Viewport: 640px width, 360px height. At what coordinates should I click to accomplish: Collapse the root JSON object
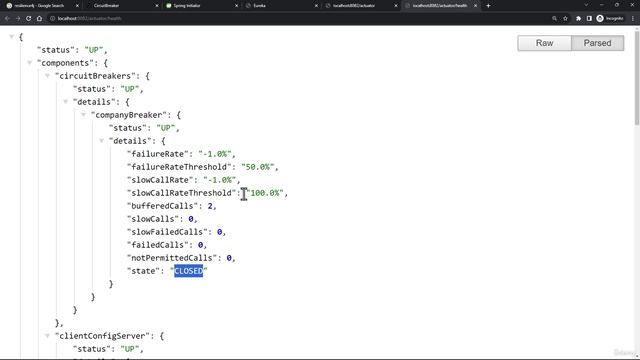(11, 37)
